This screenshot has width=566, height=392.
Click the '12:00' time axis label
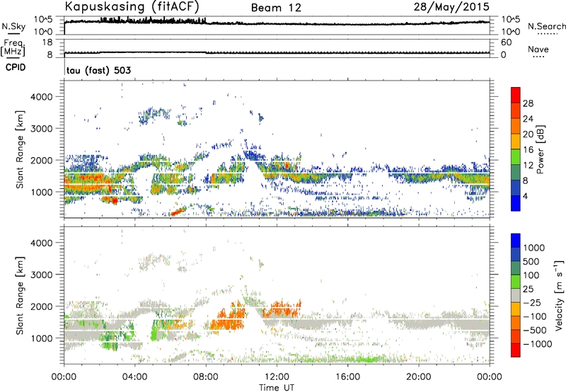point(277,377)
